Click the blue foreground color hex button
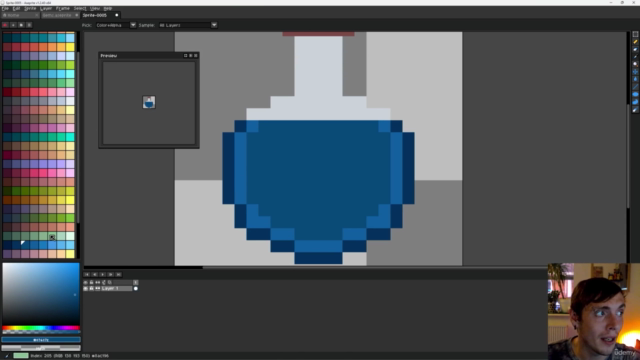The height and width of the screenshot is (360, 640). tap(41, 340)
